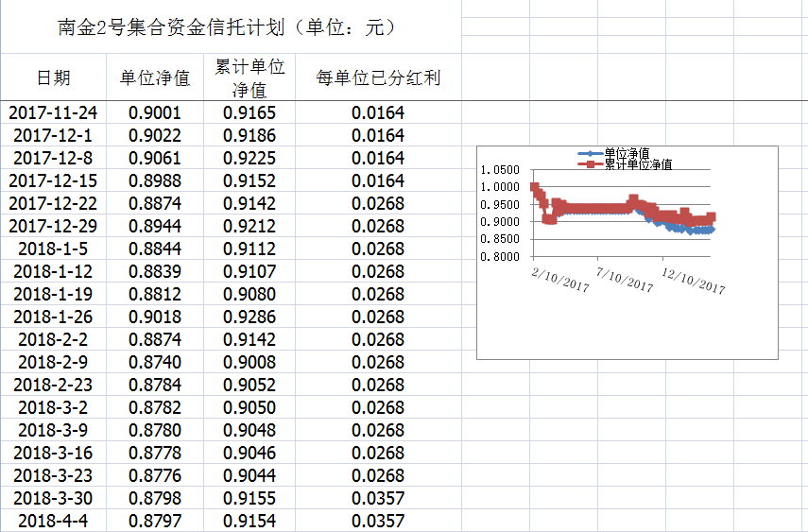Click the 0.9286 cumulative value cell
Viewport: 808px width, 532px height.
tap(249, 317)
